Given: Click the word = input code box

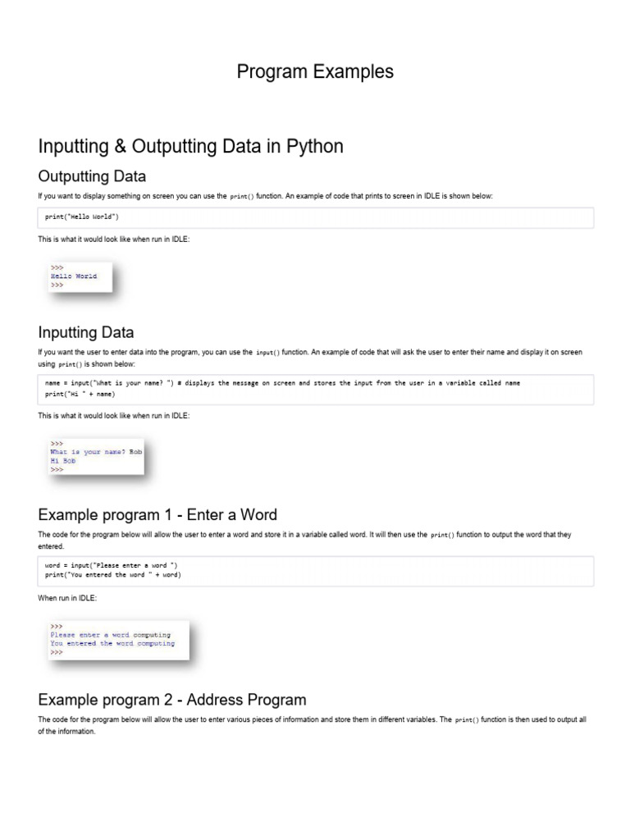Looking at the screenshot, I should pos(315,570).
